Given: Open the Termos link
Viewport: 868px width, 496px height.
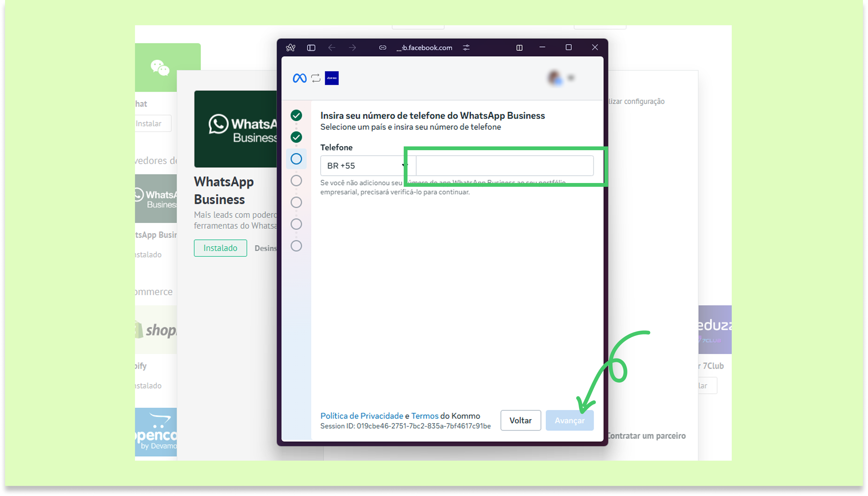Looking at the screenshot, I should [x=424, y=416].
